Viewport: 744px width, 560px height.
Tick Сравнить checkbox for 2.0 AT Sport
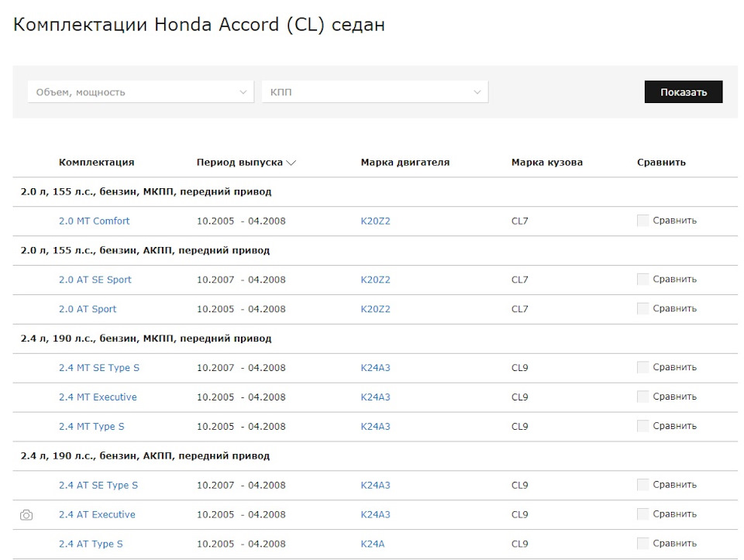[642, 309]
